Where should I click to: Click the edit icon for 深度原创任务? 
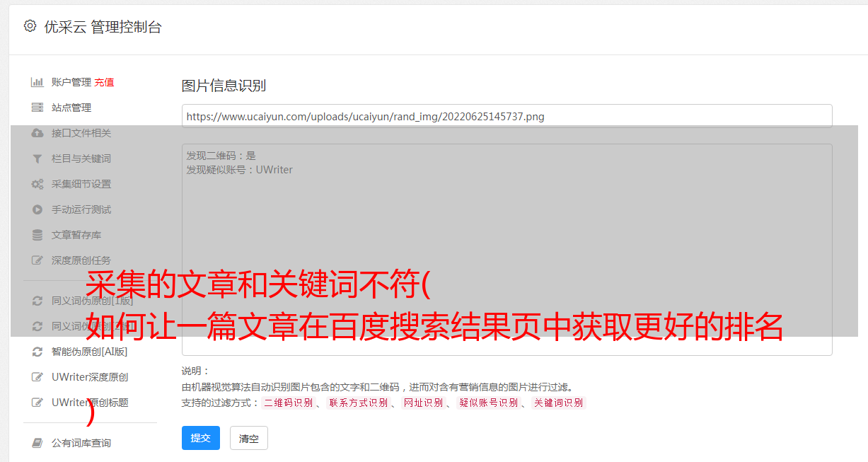tap(37, 260)
